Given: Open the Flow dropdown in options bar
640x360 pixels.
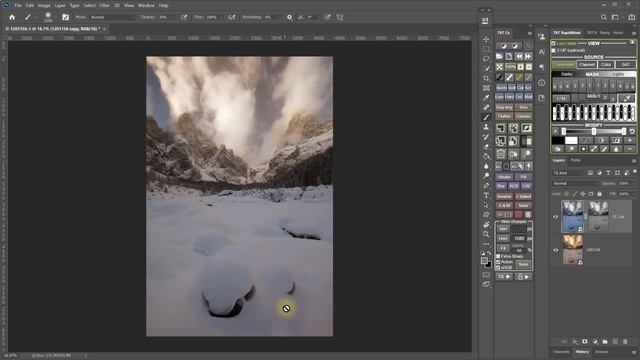Looking at the screenshot, I should (222, 17).
